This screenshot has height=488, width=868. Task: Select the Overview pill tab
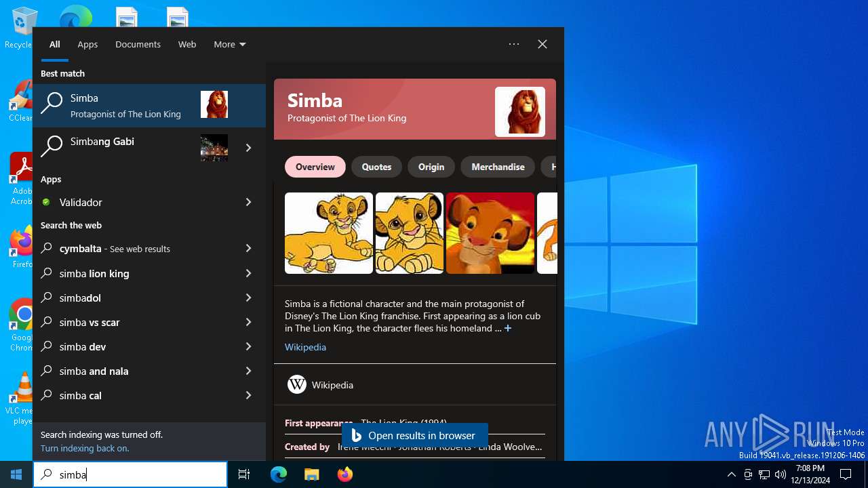[315, 167]
